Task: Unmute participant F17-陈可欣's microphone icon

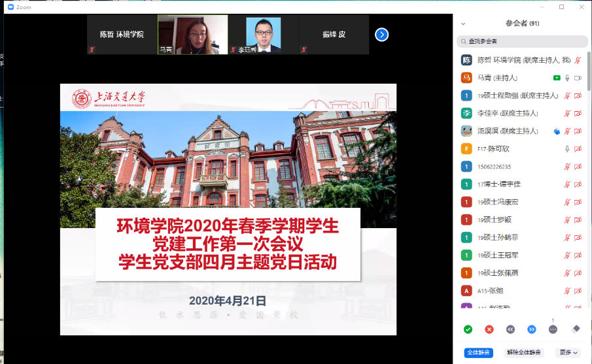Action: coord(567,148)
